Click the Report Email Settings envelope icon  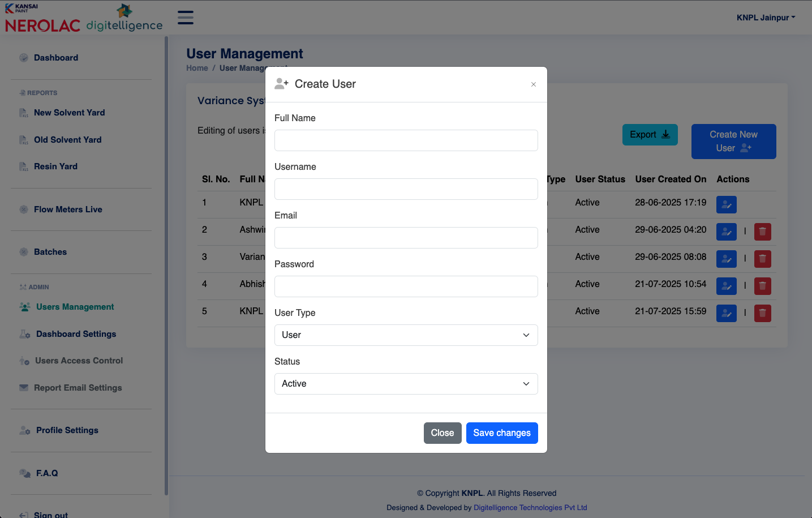[x=24, y=388]
